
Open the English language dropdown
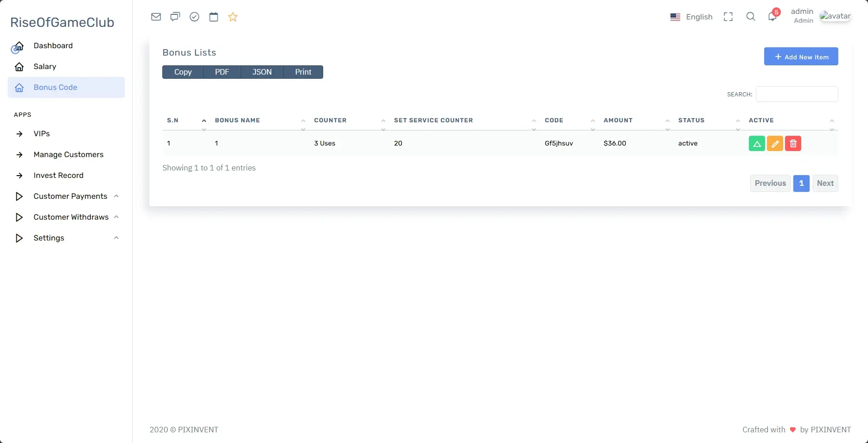pos(691,17)
